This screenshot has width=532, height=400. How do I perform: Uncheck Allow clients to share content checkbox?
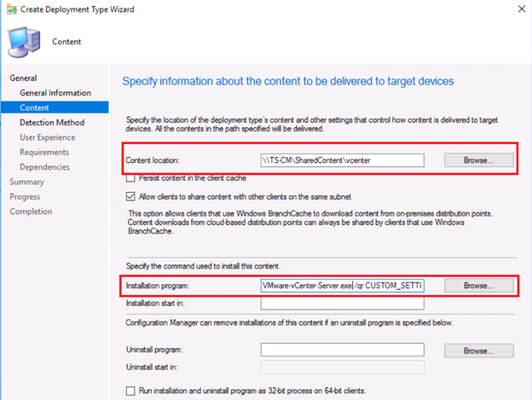click(130, 197)
